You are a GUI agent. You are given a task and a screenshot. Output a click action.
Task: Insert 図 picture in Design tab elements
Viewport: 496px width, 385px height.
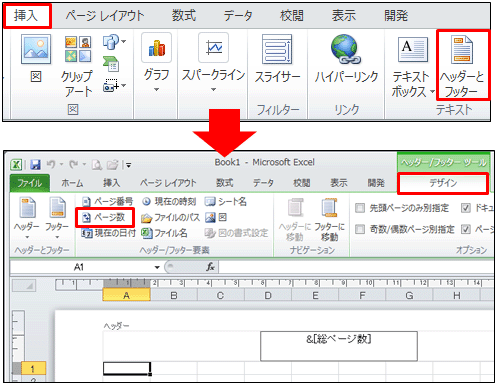216,217
